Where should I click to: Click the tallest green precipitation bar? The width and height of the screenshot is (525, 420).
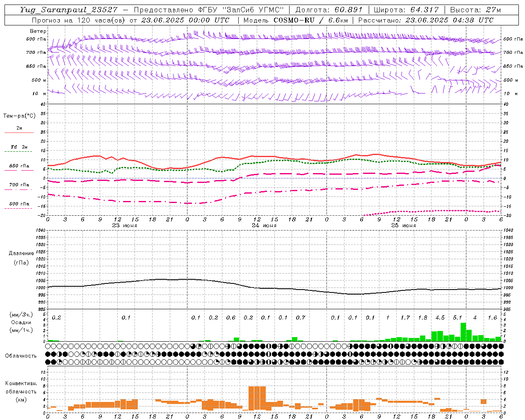(x=463, y=332)
